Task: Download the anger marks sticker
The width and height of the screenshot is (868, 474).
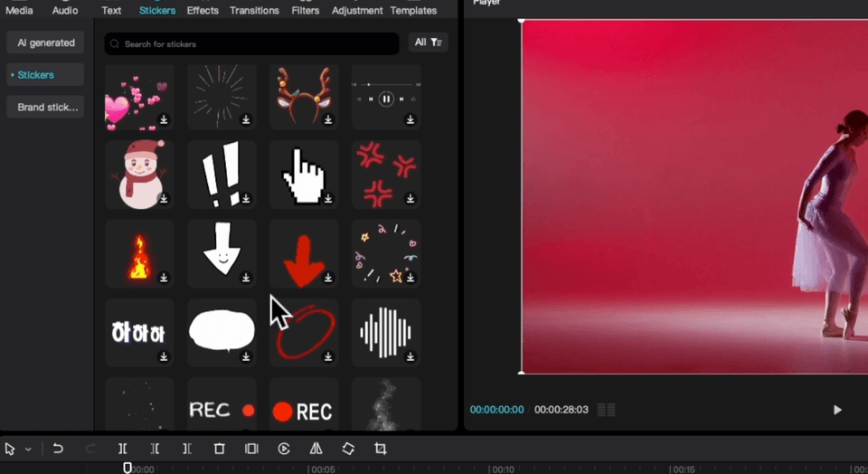Action: [410, 198]
